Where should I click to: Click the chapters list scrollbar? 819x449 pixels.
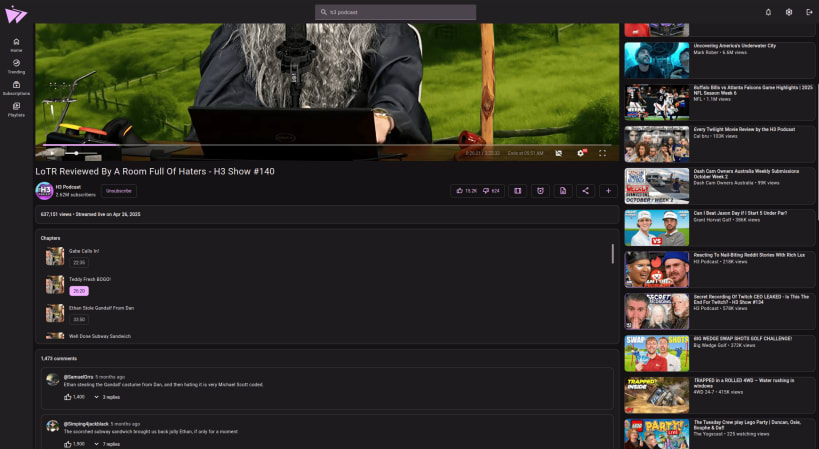613,254
